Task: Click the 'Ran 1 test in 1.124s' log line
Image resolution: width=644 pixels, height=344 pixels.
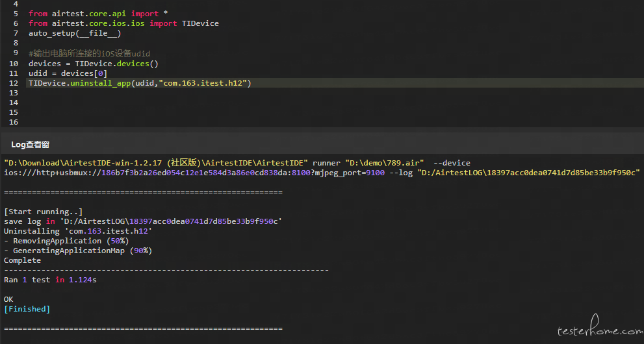Action: [50, 280]
